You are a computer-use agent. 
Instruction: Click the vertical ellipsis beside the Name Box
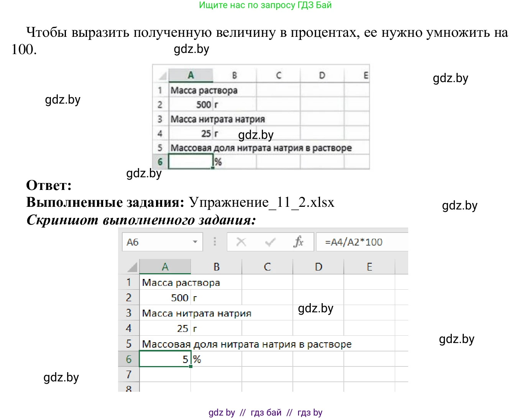[215, 242]
